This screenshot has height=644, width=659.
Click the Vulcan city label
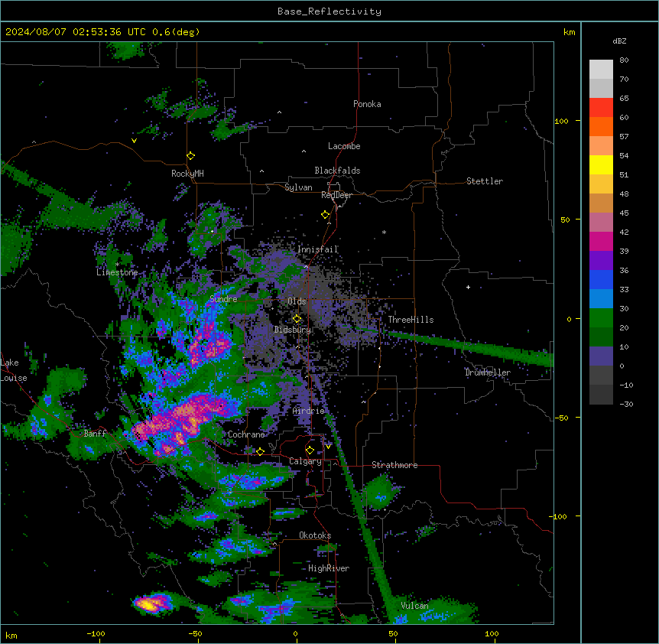(x=415, y=606)
